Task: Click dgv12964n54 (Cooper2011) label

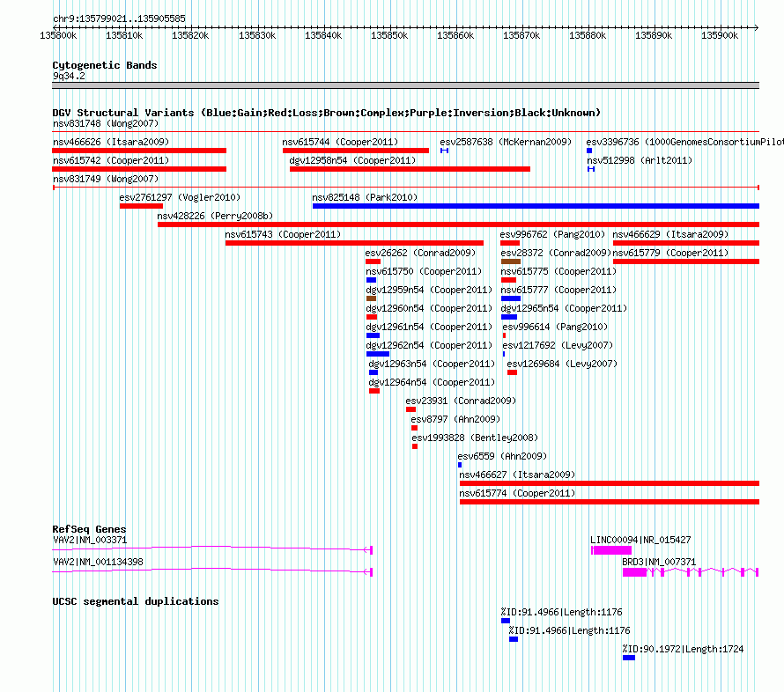Action: pos(432,382)
